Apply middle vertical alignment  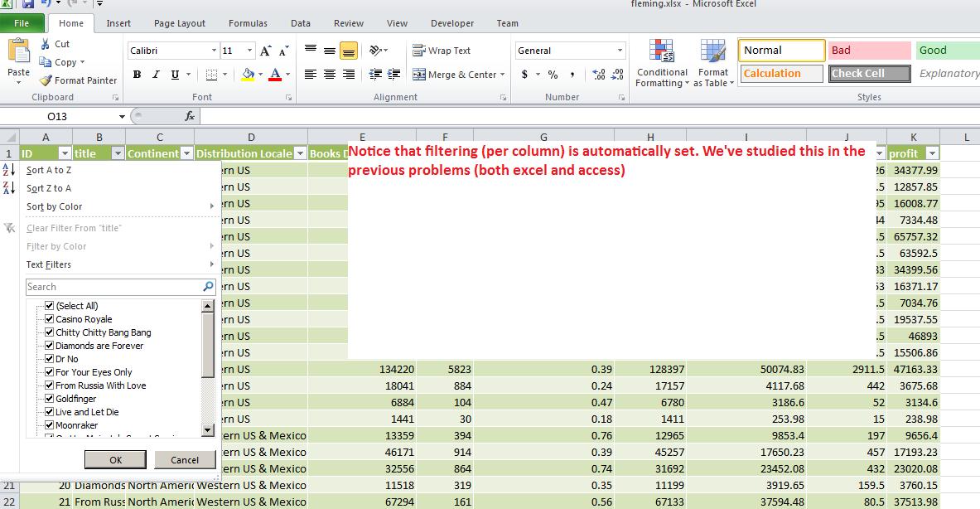point(330,50)
